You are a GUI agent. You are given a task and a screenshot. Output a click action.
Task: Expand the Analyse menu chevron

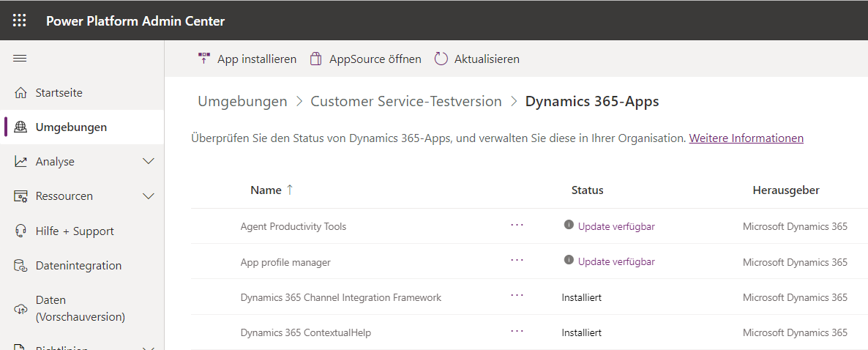[x=149, y=162]
